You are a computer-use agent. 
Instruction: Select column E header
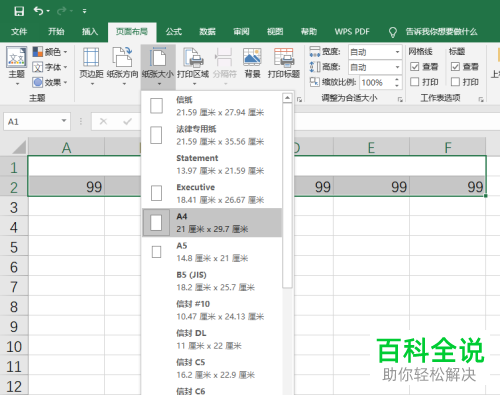371,147
